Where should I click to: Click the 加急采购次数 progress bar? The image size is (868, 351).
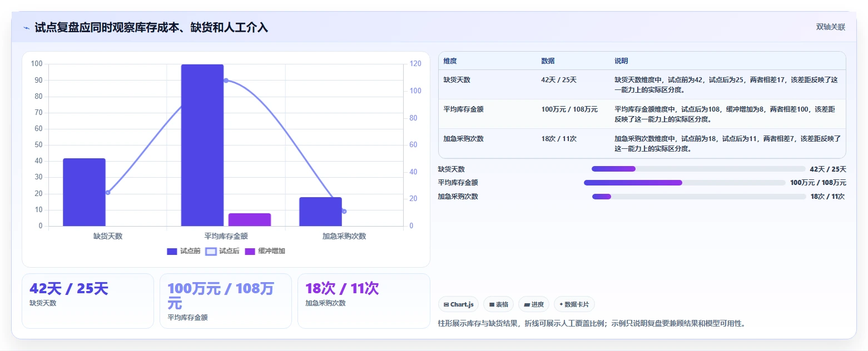(x=699, y=197)
